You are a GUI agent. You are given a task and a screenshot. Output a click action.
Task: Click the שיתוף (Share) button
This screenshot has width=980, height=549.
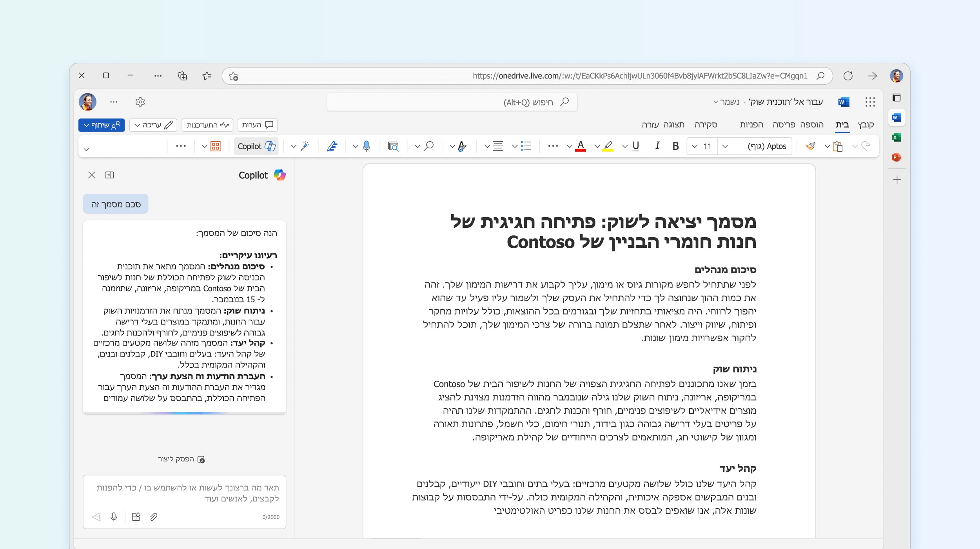[102, 125]
